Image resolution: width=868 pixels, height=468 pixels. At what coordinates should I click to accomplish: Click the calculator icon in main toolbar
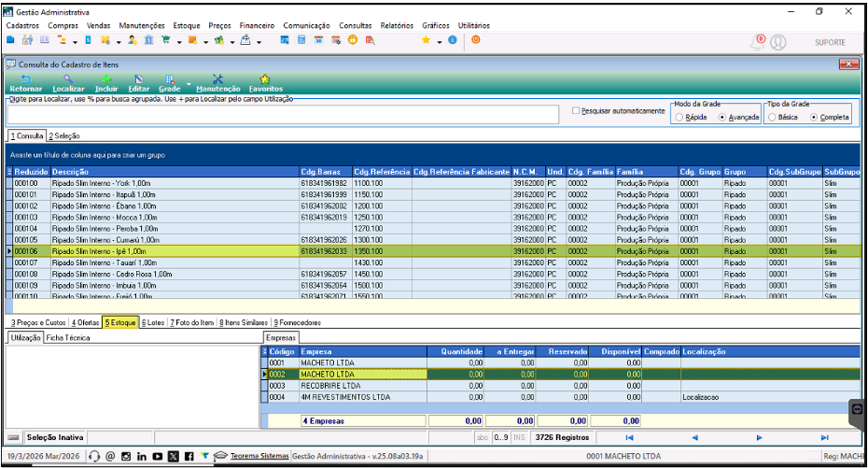click(x=301, y=40)
